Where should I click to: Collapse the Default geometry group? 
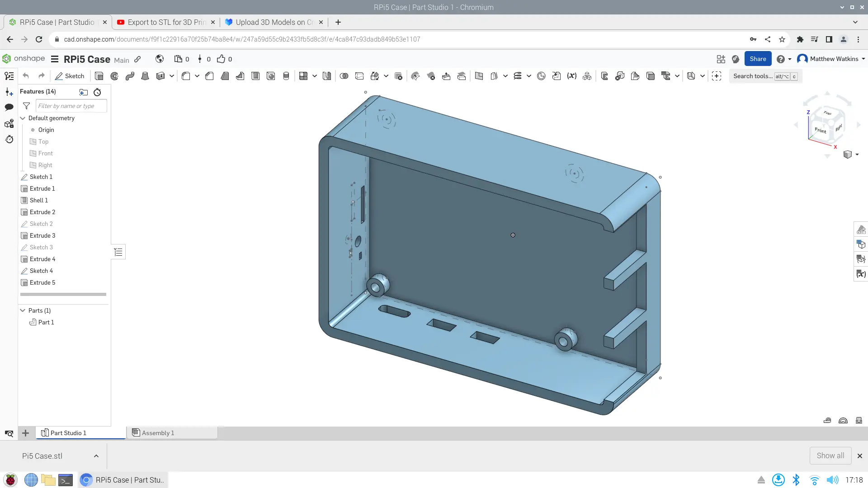tap(23, 118)
